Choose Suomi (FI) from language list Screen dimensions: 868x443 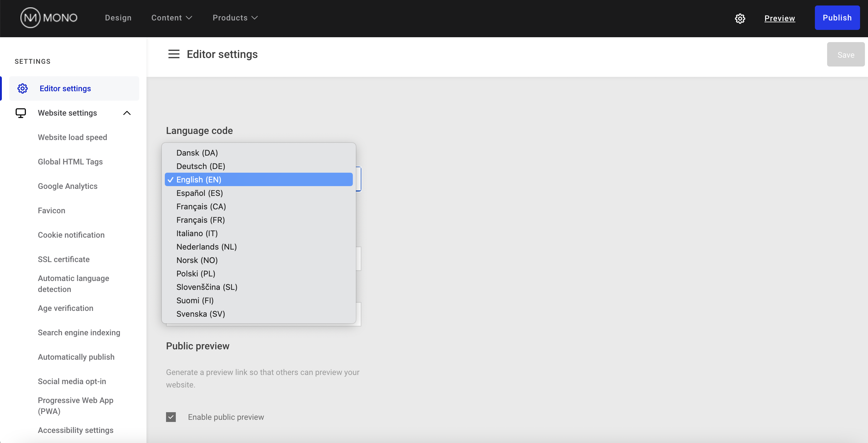coord(259,301)
